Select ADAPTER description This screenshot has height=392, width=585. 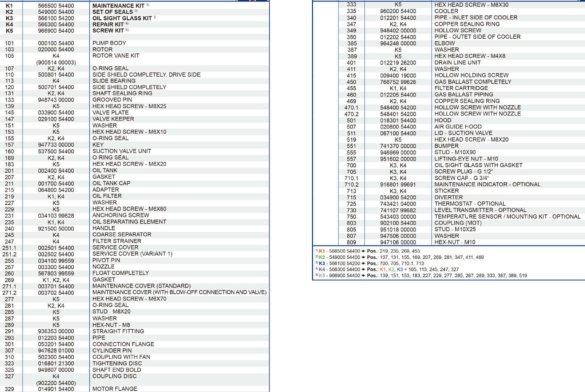(105, 190)
